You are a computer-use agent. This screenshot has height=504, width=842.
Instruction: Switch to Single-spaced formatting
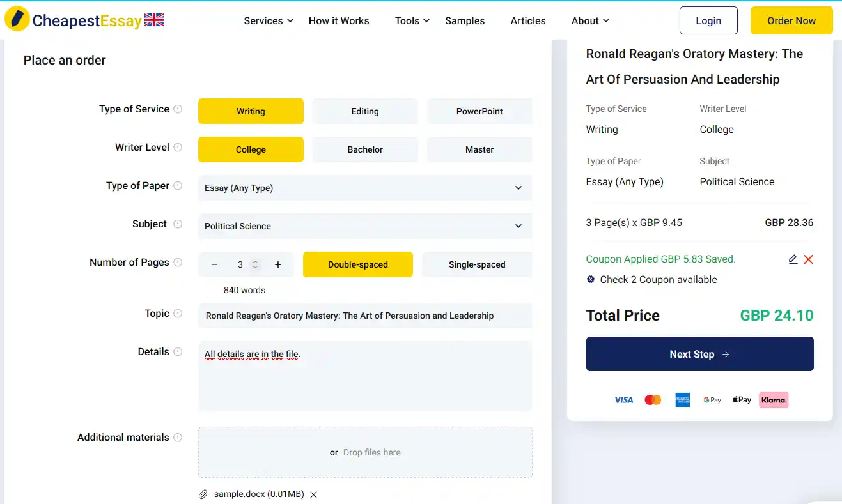tap(476, 264)
